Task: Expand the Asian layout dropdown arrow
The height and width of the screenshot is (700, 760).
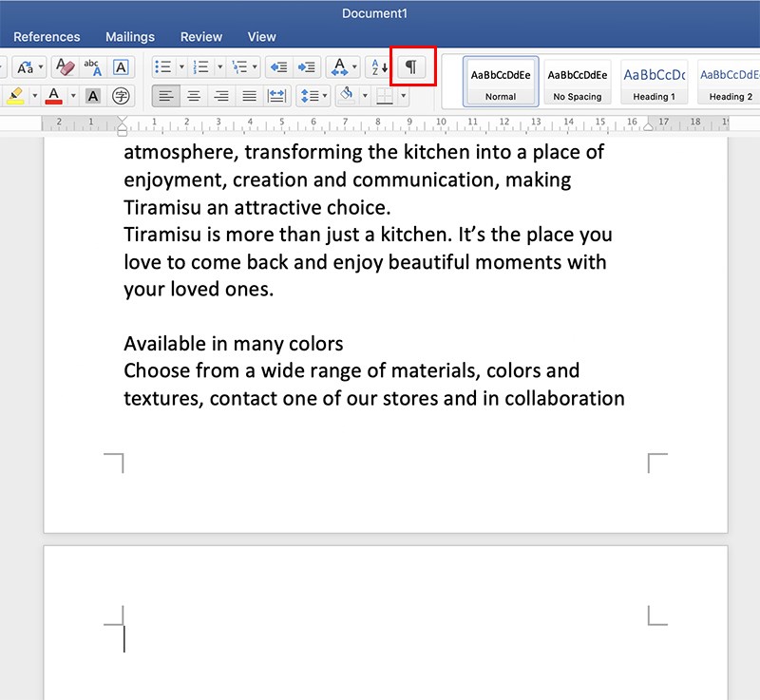Action: click(354, 66)
